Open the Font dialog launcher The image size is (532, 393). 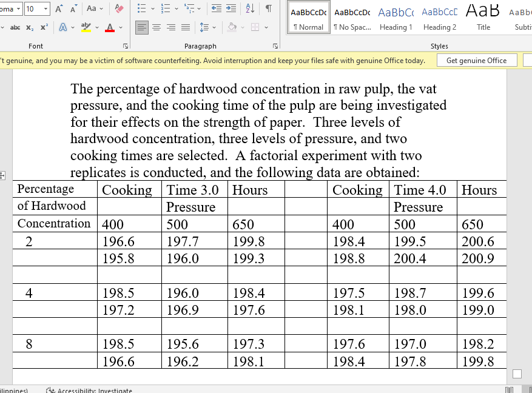tap(126, 46)
